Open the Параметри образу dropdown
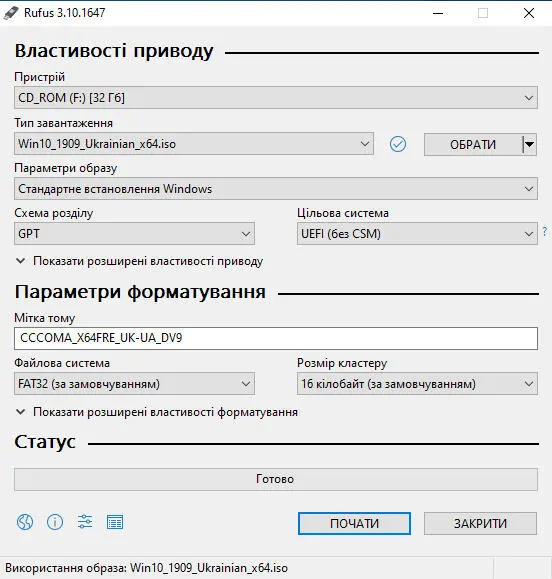 pos(276,189)
